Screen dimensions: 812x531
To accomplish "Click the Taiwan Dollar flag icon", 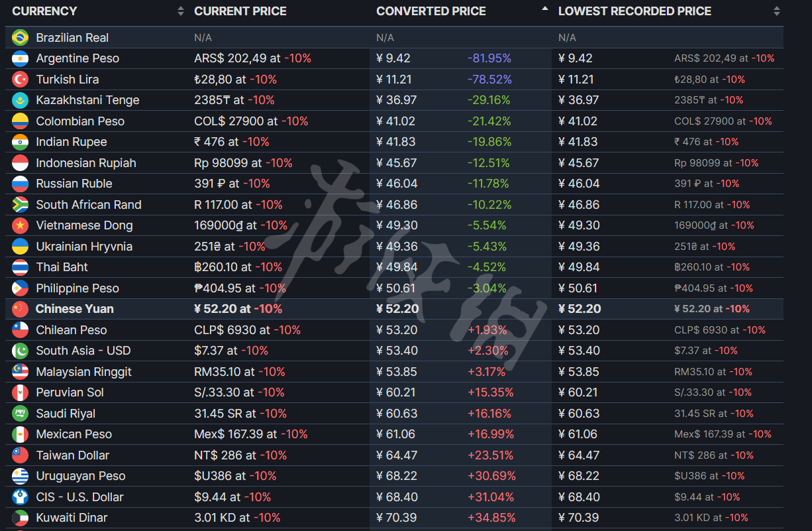I will click(20, 455).
